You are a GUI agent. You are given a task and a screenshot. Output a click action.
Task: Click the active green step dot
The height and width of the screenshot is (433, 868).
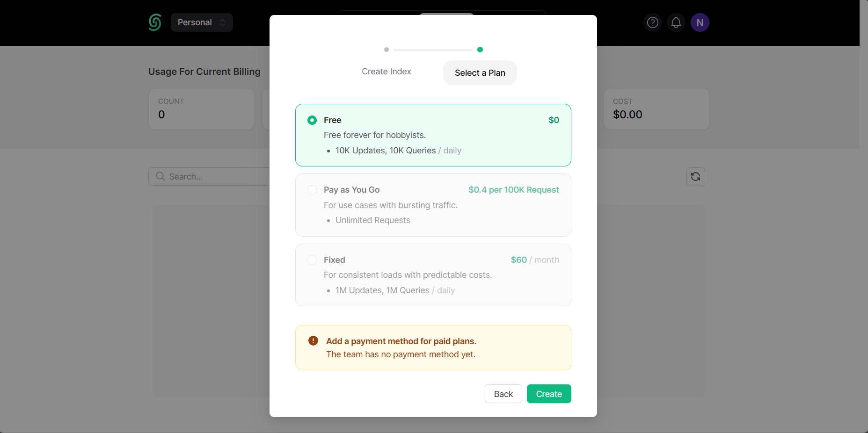click(480, 50)
